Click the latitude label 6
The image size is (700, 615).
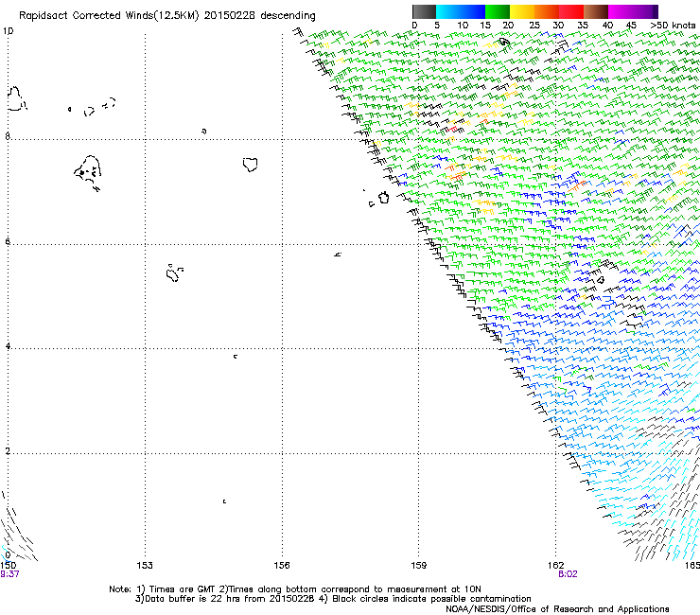[8, 241]
